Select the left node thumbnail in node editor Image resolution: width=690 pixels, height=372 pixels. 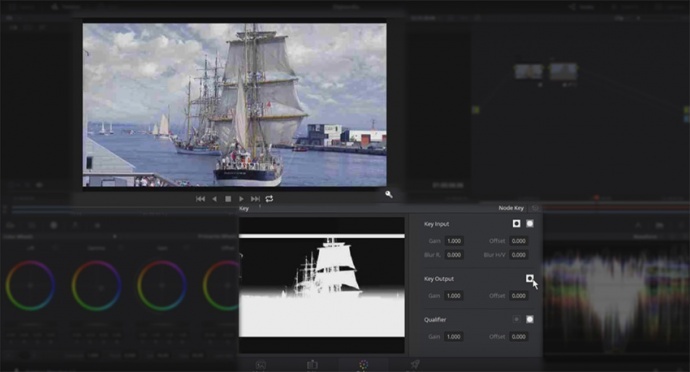tap(529, 71)
